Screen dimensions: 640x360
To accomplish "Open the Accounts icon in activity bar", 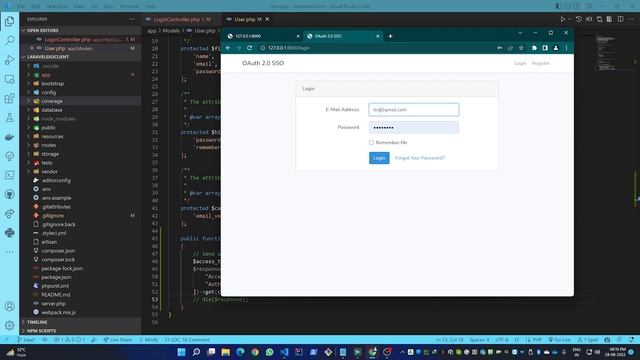I will click(x=9, y=306).
